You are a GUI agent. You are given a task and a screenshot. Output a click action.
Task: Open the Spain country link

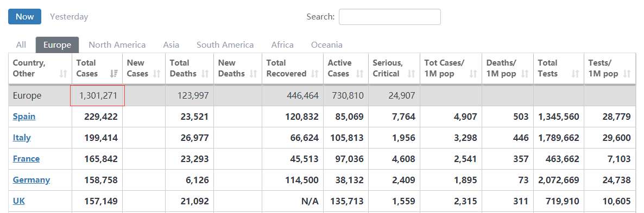24,117
